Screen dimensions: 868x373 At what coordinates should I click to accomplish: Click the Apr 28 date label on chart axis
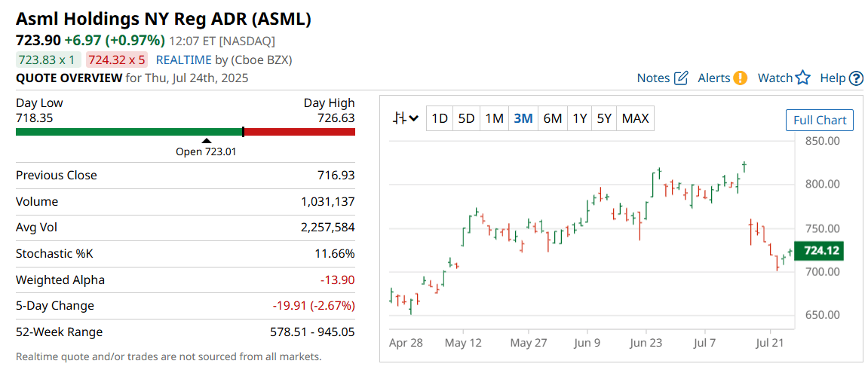(406, 343)
